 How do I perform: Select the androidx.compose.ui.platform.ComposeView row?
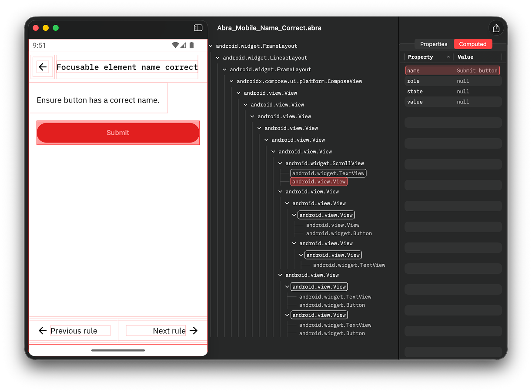[x=299, y=81]
